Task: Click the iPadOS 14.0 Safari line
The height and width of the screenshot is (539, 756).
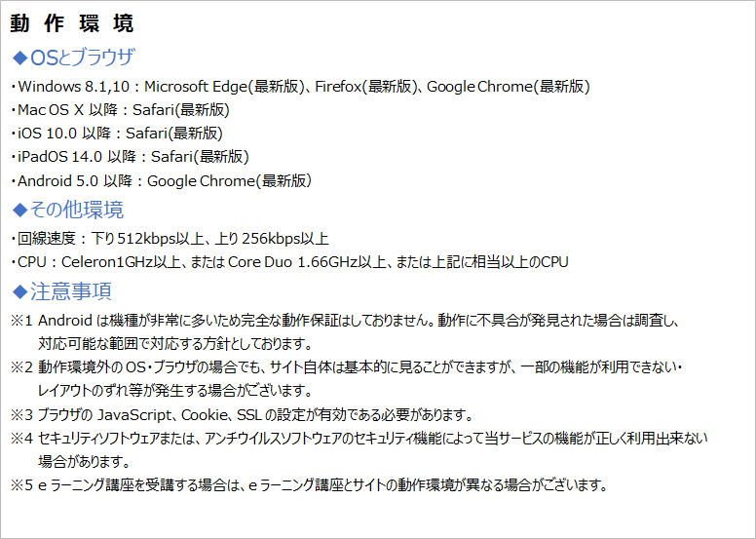Action: (130, 157)
